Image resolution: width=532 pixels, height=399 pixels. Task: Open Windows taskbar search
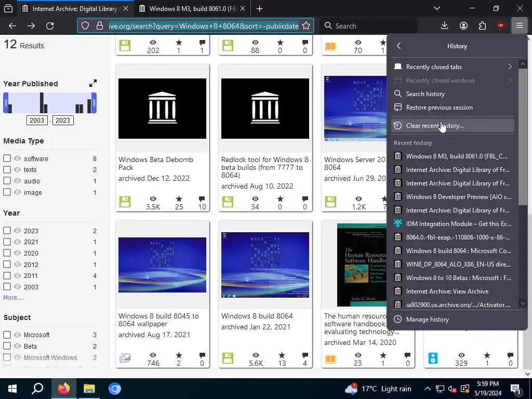coord(37,389)
